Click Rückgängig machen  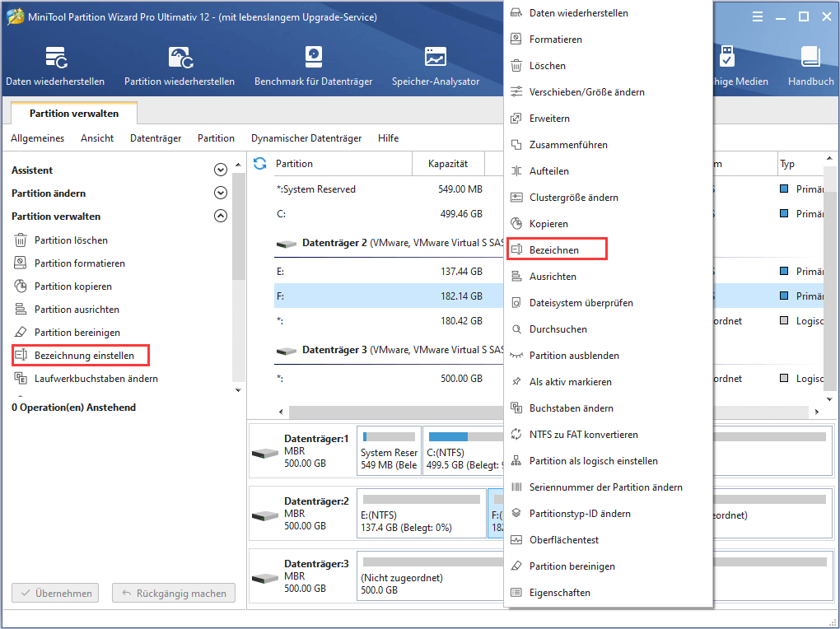(x=173, y=593)
